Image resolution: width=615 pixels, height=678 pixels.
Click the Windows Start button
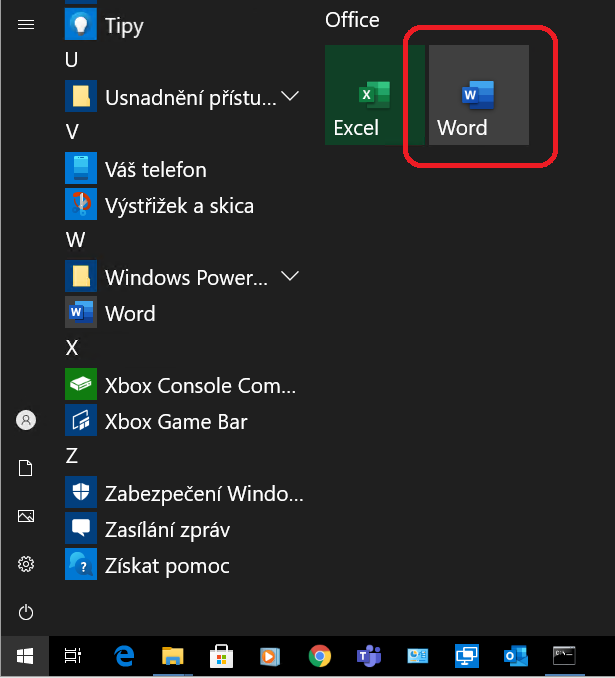coord(25,656)
